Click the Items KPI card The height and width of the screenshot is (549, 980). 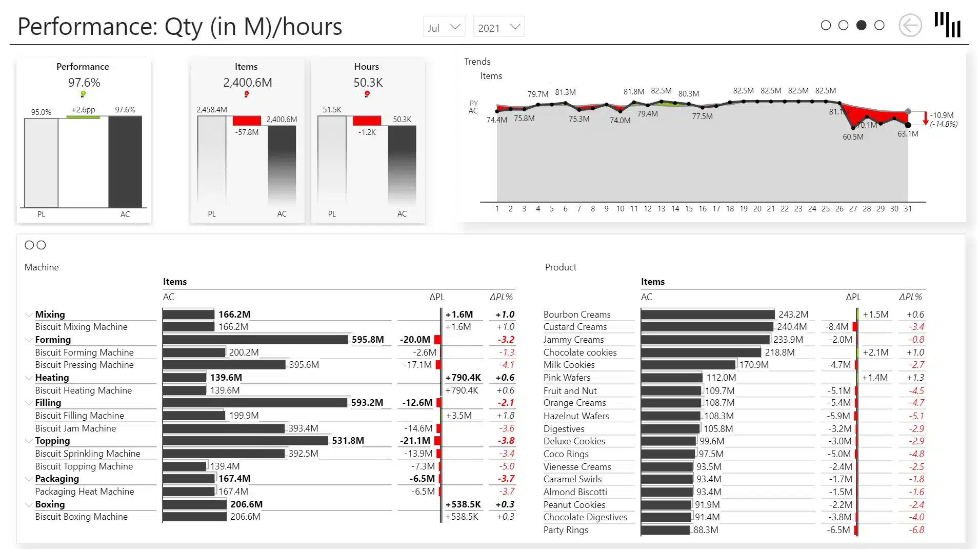[x=246, y=139]
